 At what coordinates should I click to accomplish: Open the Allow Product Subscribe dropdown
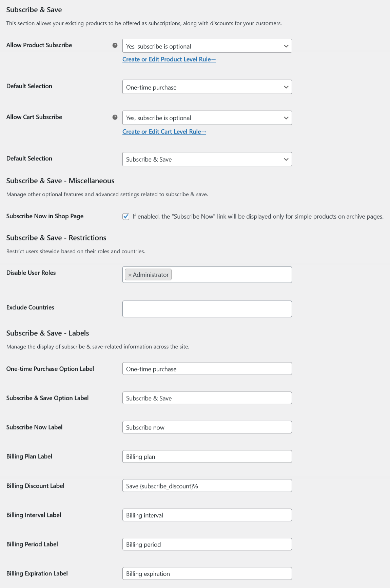207,45
